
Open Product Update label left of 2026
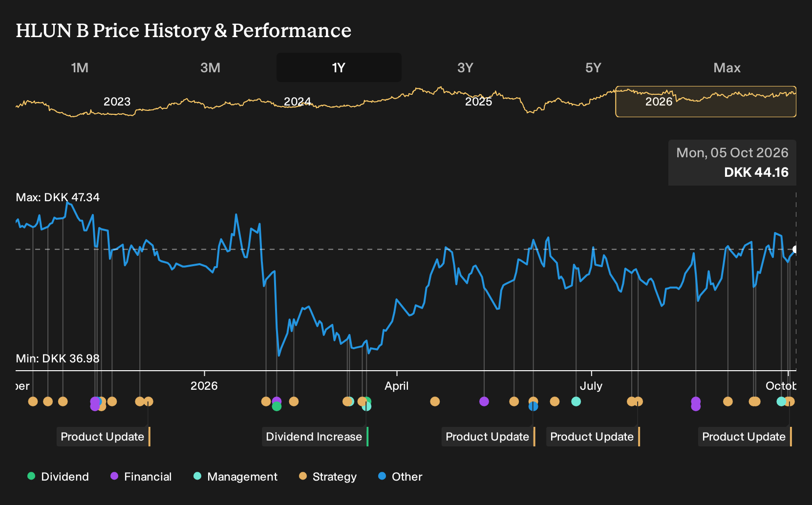(x=104, y=437)
